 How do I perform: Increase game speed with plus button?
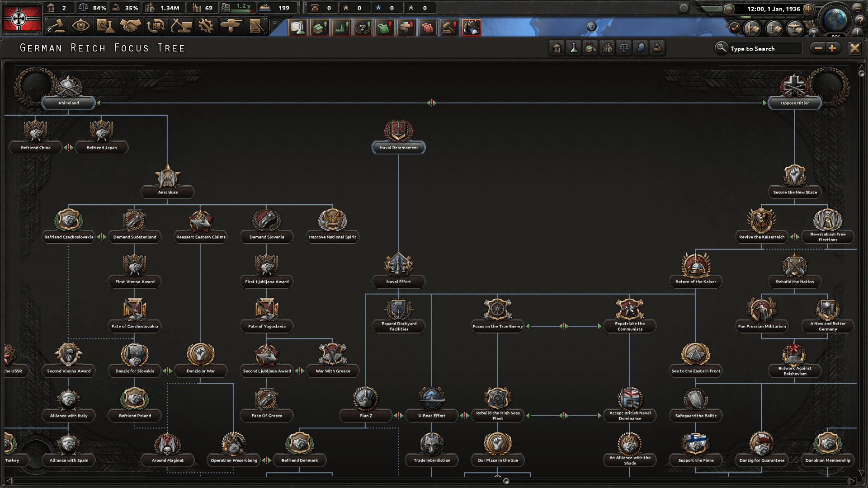pos(808,9)
